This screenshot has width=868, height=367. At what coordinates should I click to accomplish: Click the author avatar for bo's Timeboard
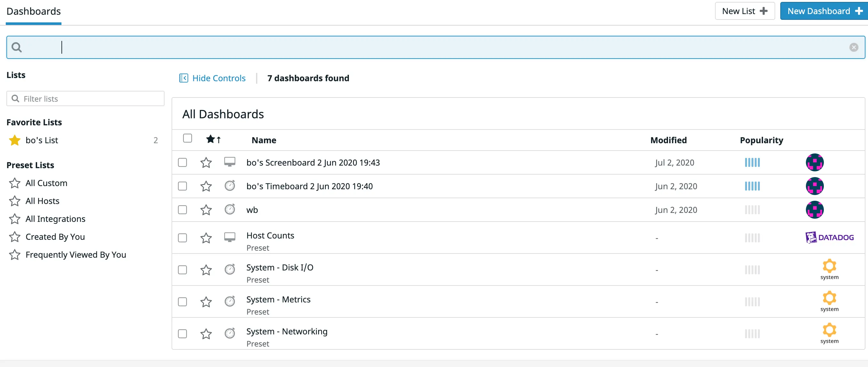pyautogui.click(x=815, y=186)
